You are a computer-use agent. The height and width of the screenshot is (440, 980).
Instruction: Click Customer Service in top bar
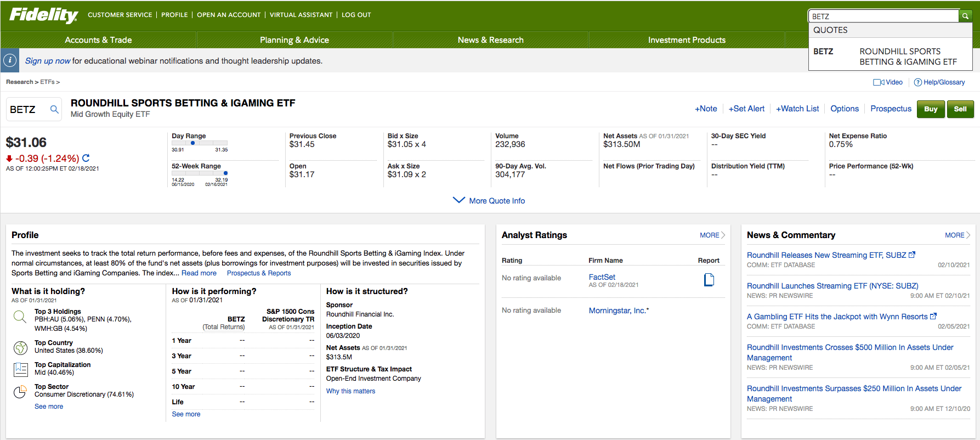120,15
